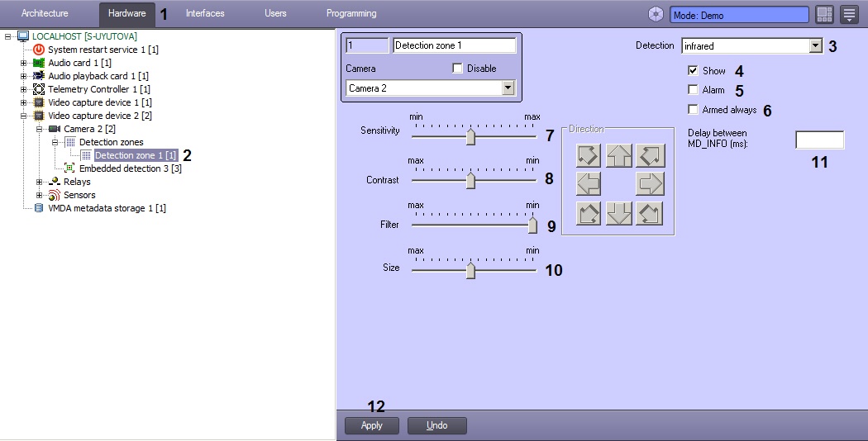Click the Video capture device 1 chip icon
Screen dimensions: 868x441
[39, 102]
